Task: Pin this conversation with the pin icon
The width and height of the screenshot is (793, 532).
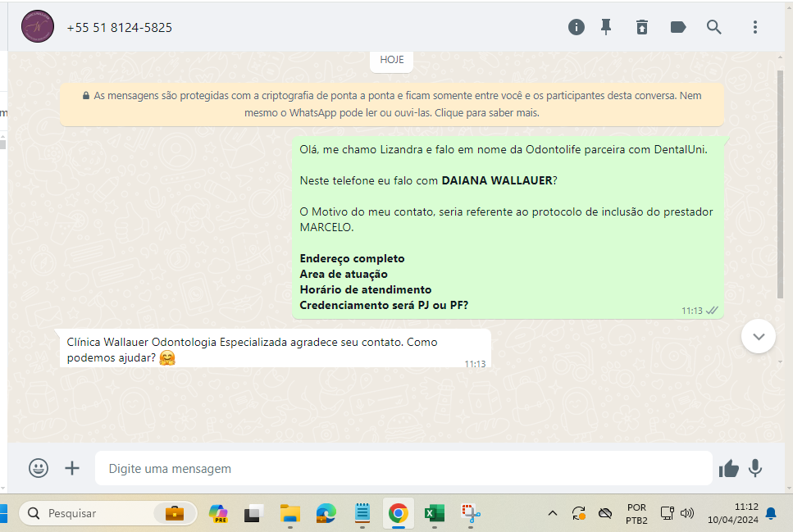Action: pos(606,27)
